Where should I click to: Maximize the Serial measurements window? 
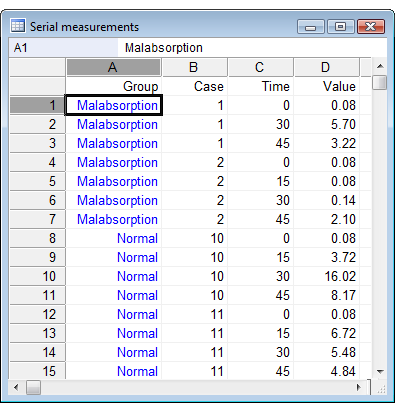[340, 27]
